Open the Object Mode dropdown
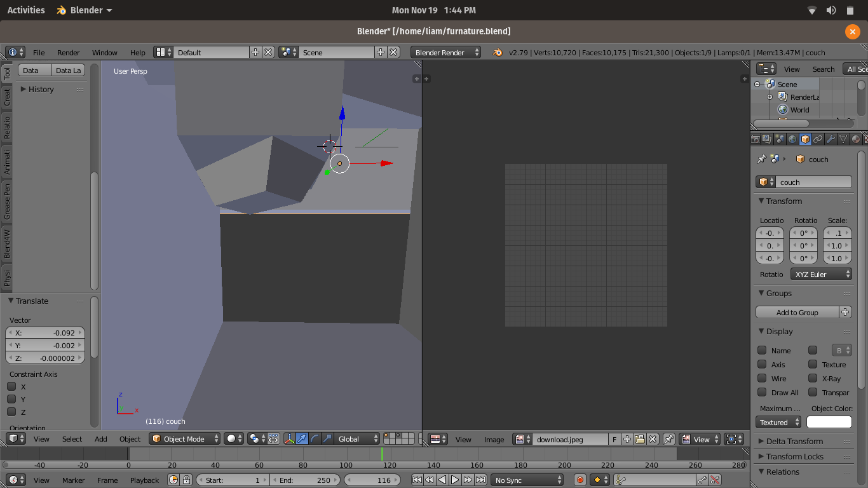Image resolution: width=868 pixels, height=488 pixels. (x=185, y=438)
